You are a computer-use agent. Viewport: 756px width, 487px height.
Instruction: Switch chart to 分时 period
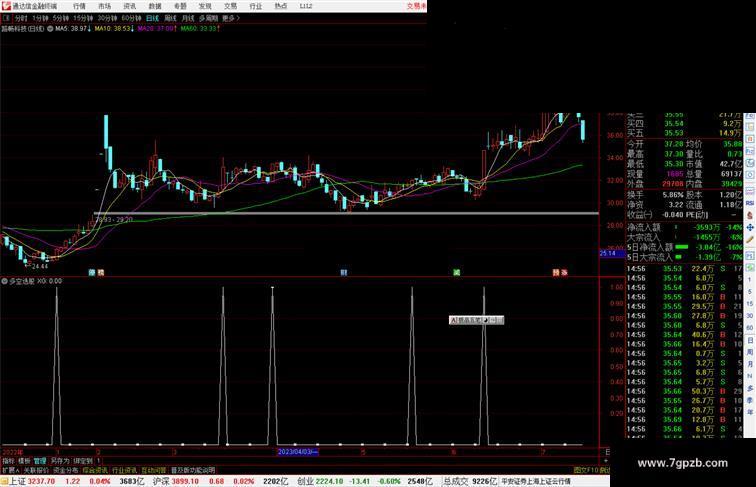point(21,18)
